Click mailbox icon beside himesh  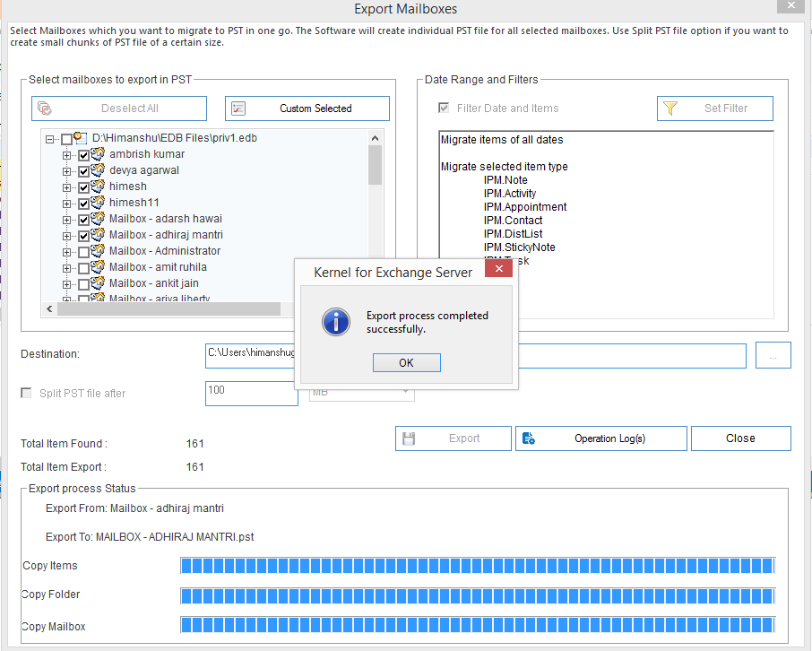98,187
